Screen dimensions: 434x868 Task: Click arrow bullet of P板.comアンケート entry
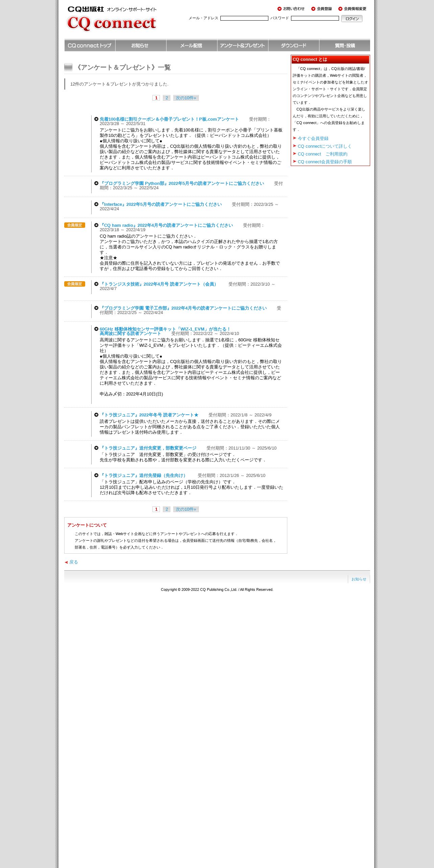[96, 119]
